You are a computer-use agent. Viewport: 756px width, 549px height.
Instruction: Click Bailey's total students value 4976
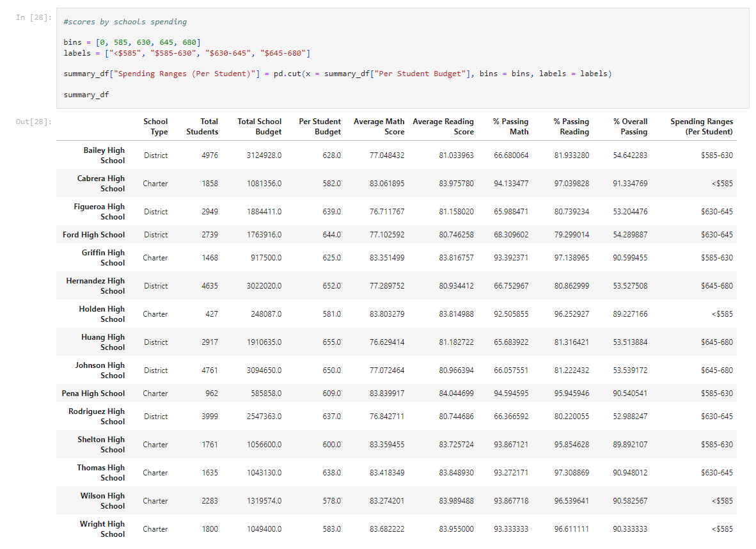coord(210,155)
